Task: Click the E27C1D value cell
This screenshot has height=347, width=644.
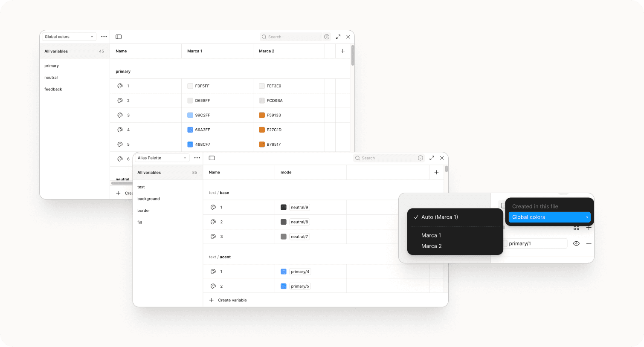Action: click(x=289, y=130)
